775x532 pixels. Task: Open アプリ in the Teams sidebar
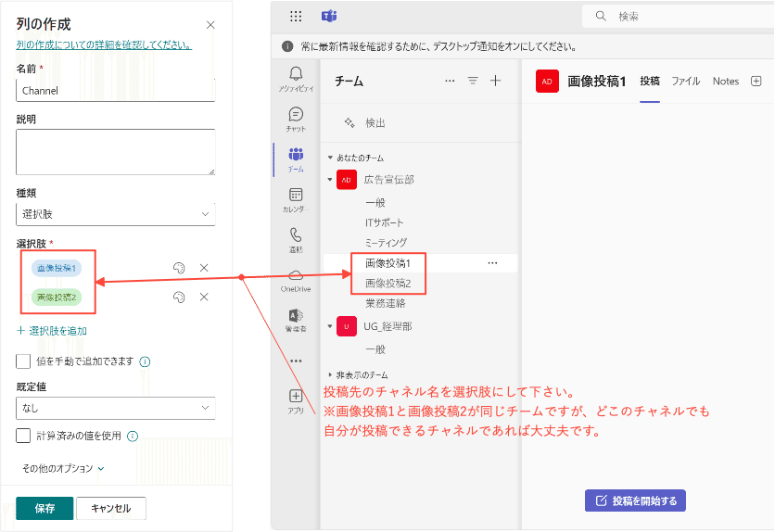pos(296,401)
